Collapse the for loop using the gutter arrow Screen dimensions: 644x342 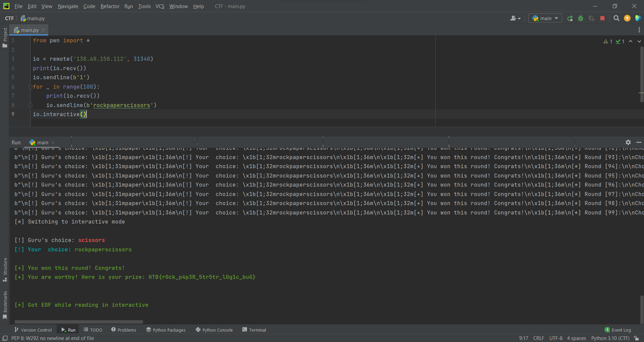pos(30,87)
